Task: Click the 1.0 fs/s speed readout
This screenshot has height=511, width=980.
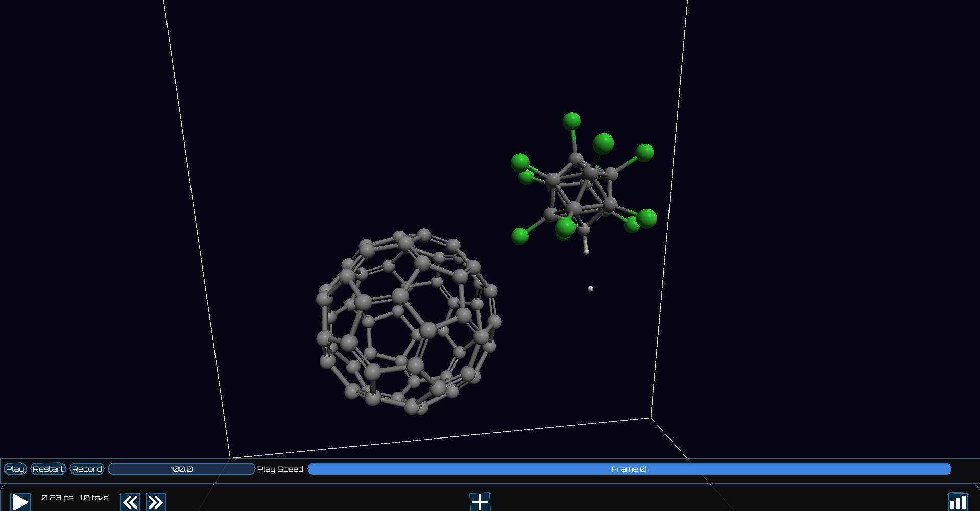Action: tap(94, 498)
